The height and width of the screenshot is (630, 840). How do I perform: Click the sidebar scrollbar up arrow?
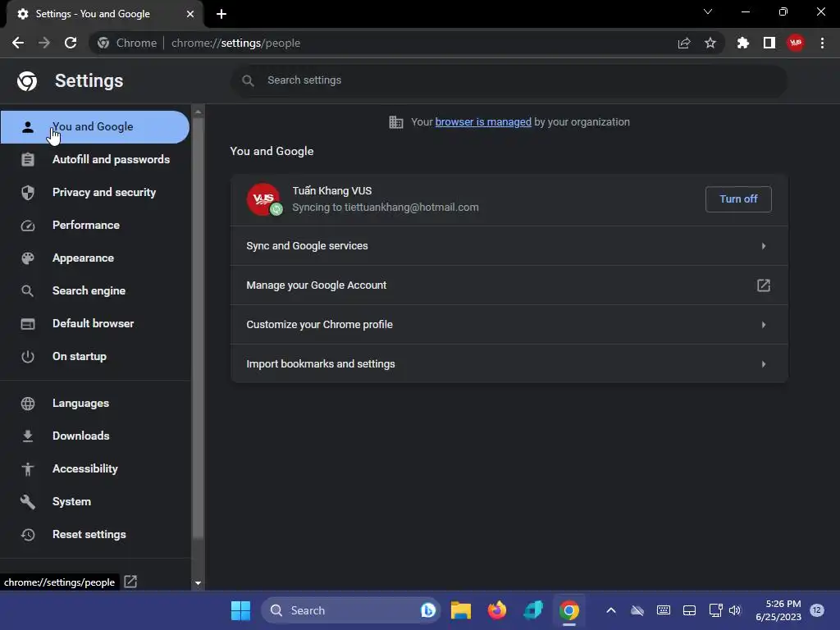[x=198, y=112]
